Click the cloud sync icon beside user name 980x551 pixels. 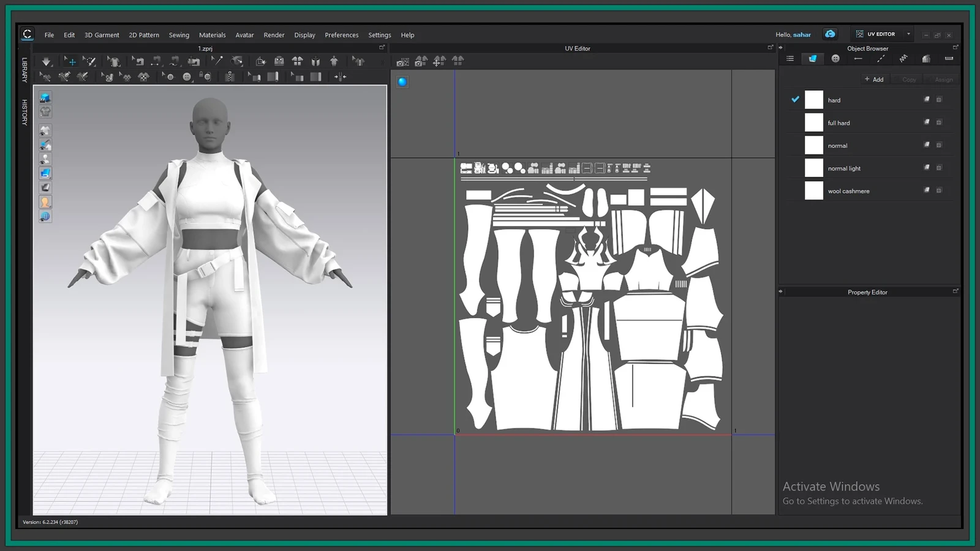tap(830, 34)
